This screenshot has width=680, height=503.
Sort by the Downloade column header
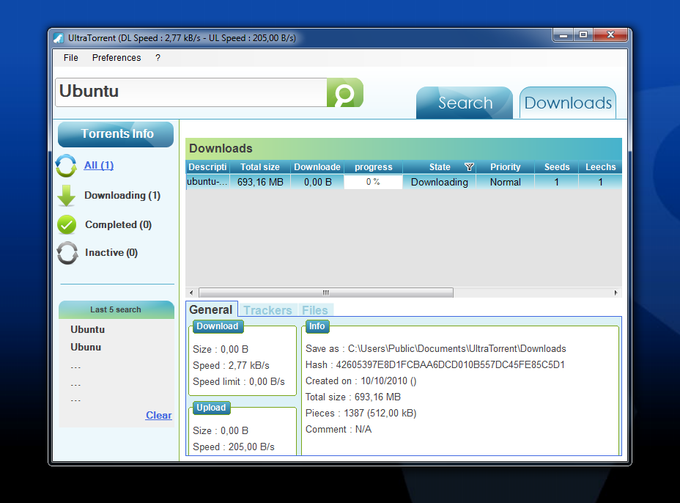pos(317,167)
